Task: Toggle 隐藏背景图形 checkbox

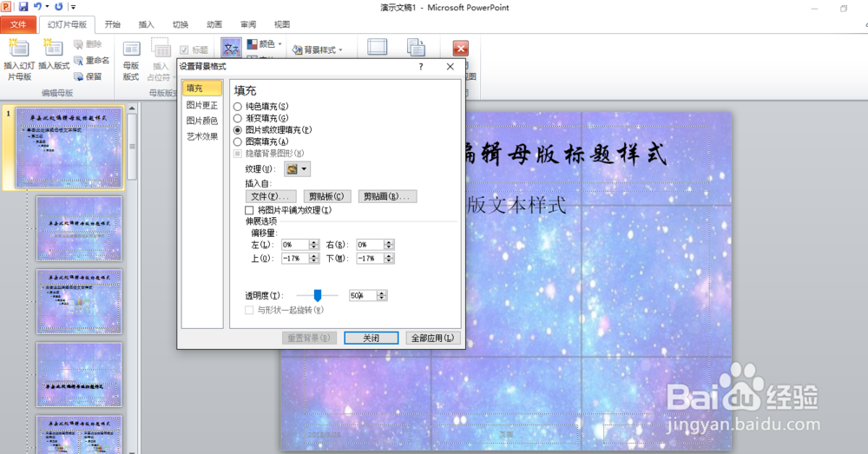Action: [x=238, y=154]
